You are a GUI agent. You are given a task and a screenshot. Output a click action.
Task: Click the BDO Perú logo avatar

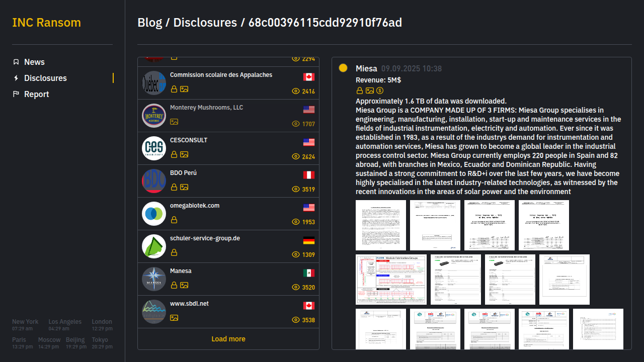click(x=154, y=181)
